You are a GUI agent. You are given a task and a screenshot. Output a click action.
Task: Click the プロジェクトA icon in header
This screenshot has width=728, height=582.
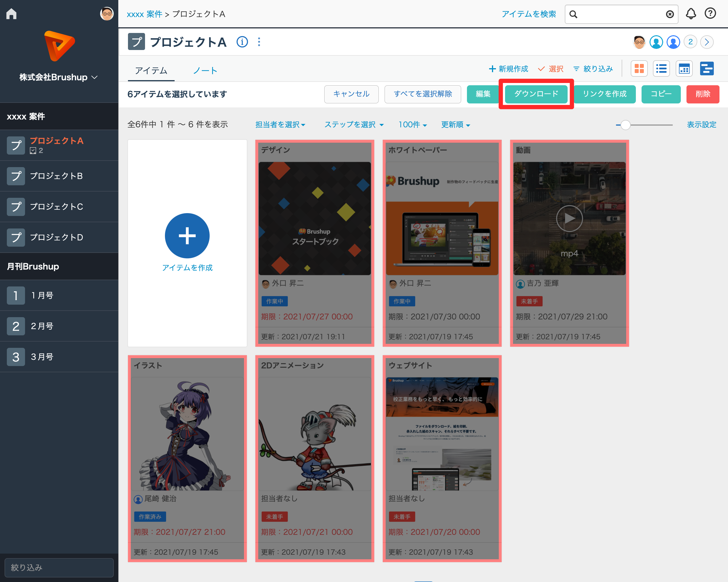tap(136, 41)
